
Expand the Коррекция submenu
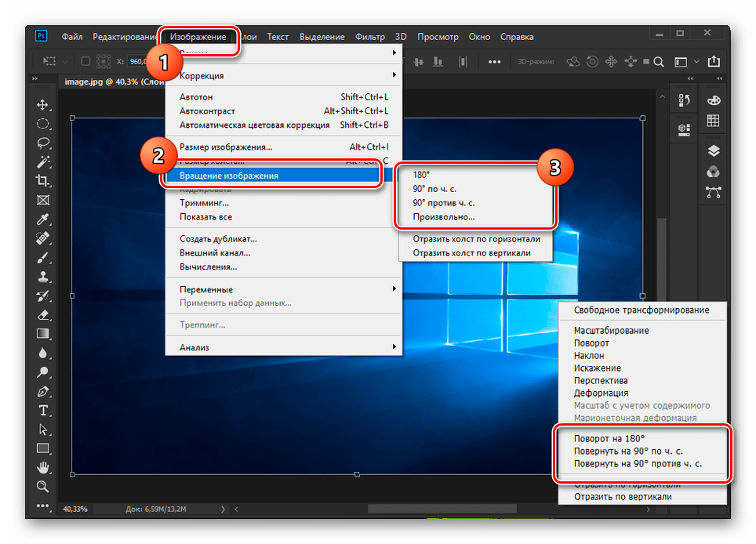pos(284,76)
